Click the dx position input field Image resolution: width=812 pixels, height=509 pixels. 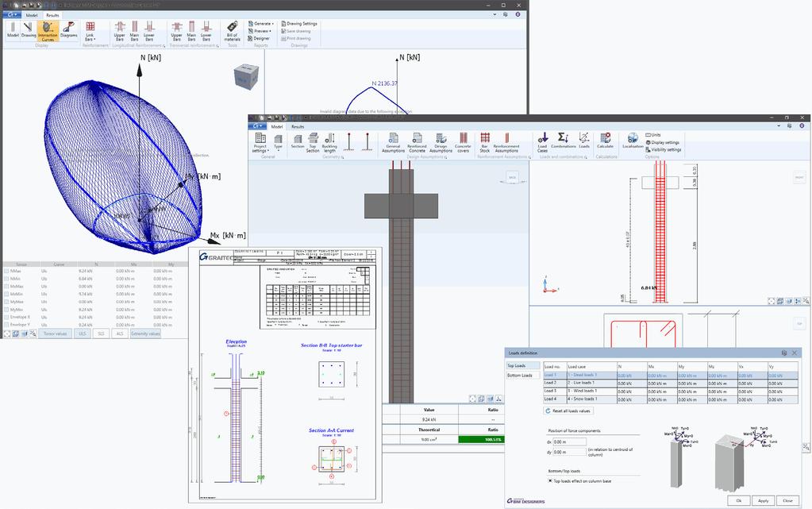[x=569, y=442]
